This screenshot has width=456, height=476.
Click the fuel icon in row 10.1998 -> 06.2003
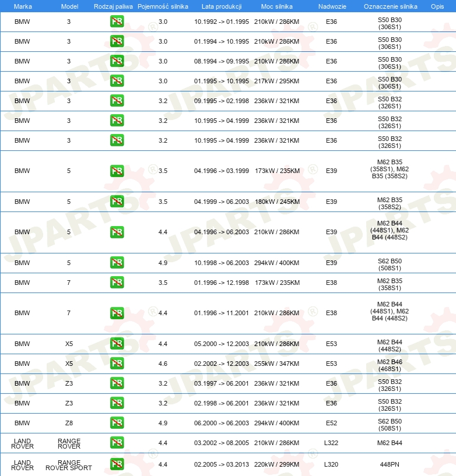coord(117,263)
